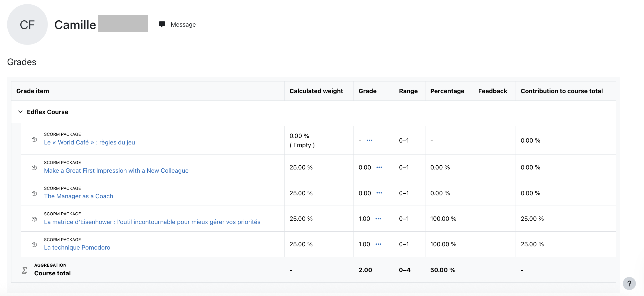This screenshot has height=296, width=644.
Task: Open grade actions menu for La matrice d'Eisenhower
Action: coord(378,219)
